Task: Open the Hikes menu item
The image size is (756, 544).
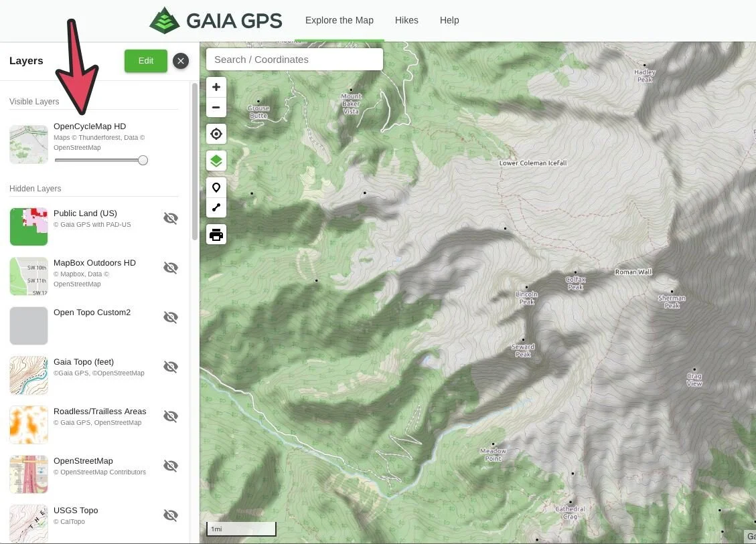Action: coord(406,20)
